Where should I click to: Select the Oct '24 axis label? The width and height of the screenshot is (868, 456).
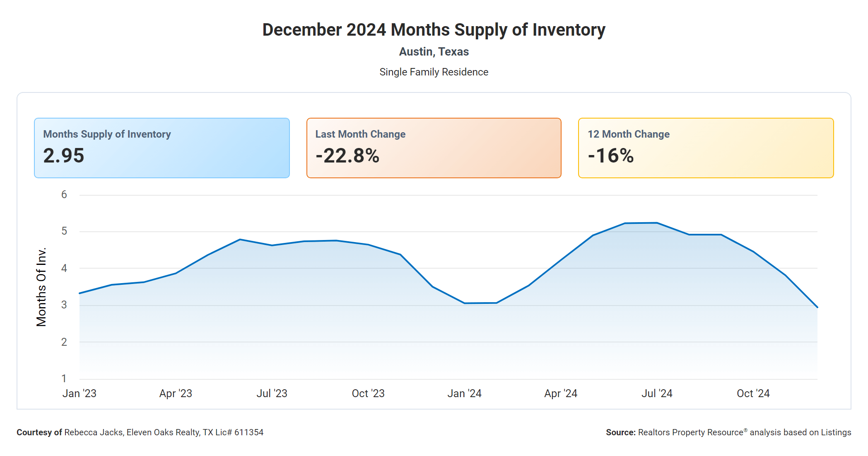[x=753, y=393]
